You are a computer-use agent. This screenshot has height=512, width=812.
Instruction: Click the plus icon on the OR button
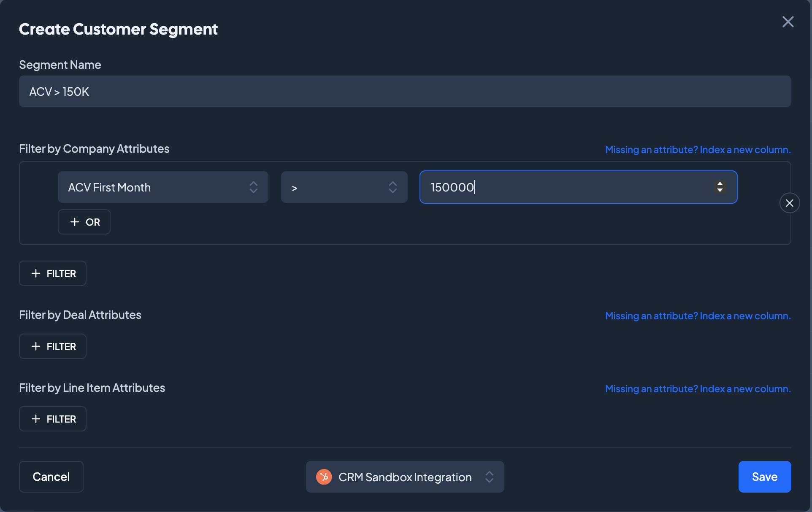click(75, 222)
